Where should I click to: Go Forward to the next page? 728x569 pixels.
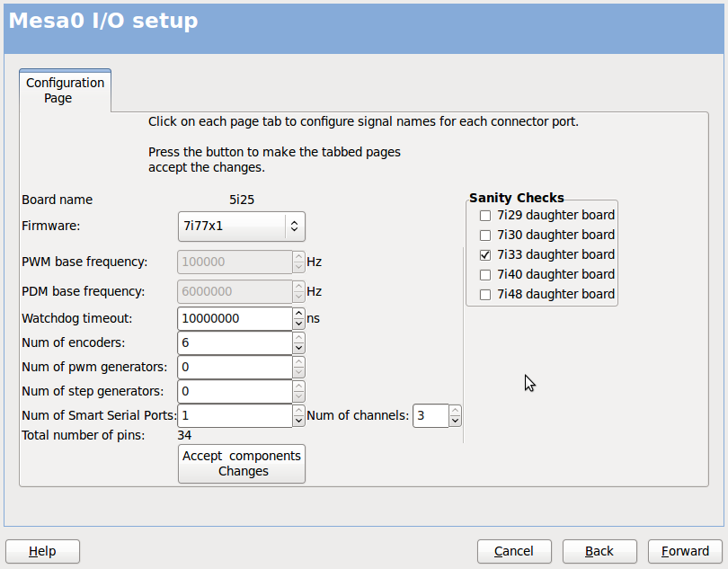[x=685, y=551]
